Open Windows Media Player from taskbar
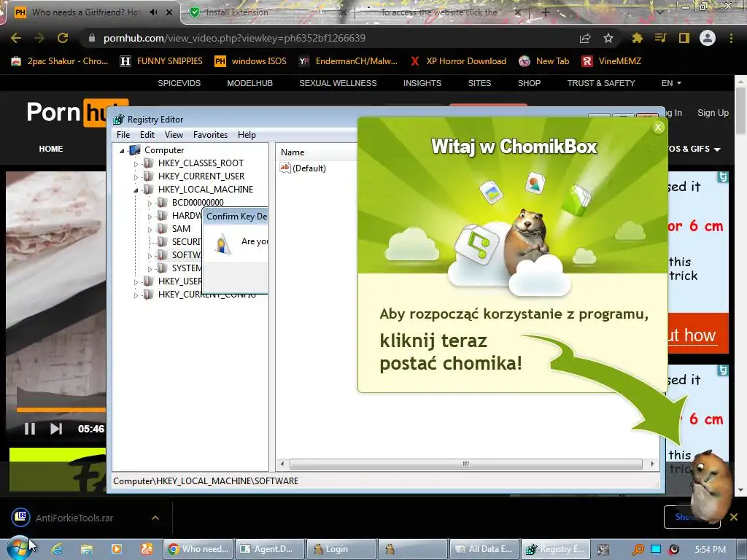The width and height of the screenshot is (747, 560). (116, 549)
